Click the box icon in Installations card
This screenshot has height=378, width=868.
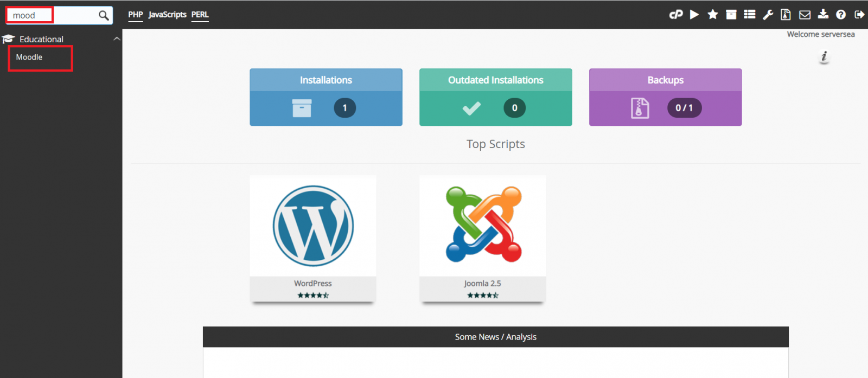click(x=302, y=108)
